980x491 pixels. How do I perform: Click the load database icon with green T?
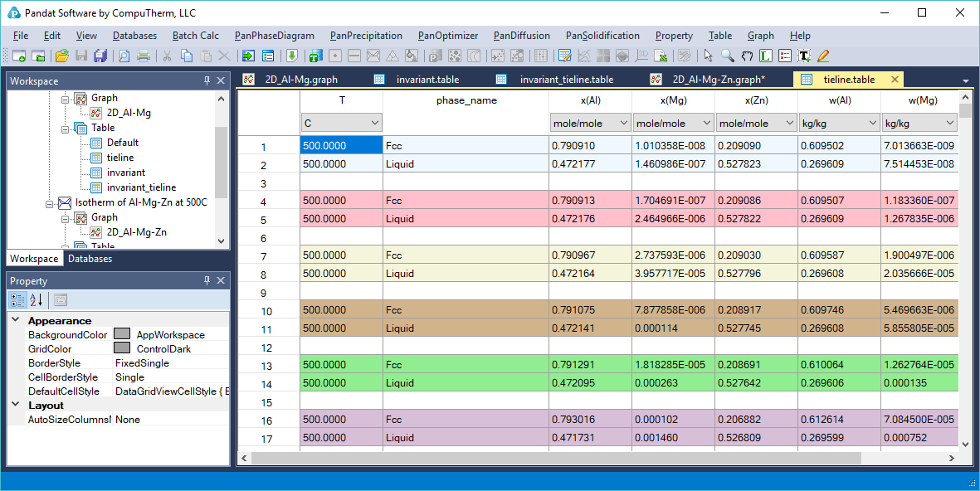314,56
